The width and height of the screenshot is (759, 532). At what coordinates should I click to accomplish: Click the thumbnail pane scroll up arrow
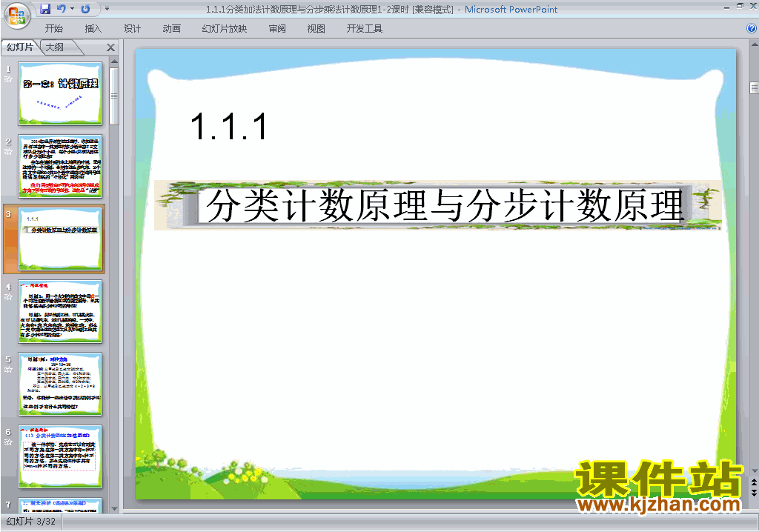(x=114, y=61)
